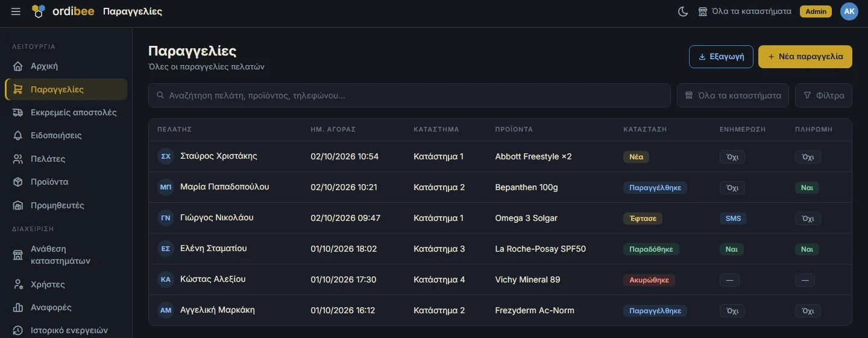
Task: Click the bell notifications icon
Action: pos(19,136)
